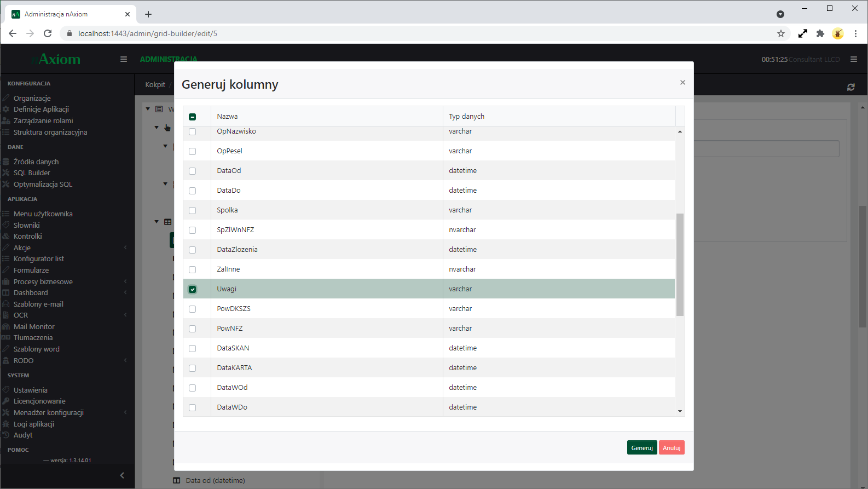Collapse the sidebar with the bottom chevron
This screenshot has width=868, height=489.
(x=122, y=475)
